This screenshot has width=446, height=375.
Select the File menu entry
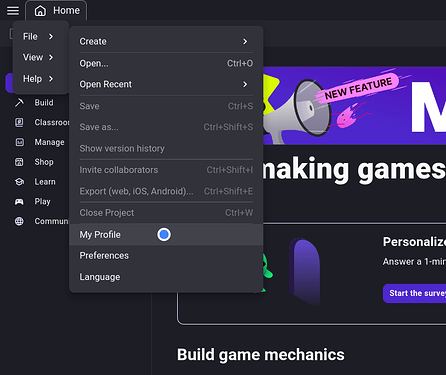(x=38, y=36)
